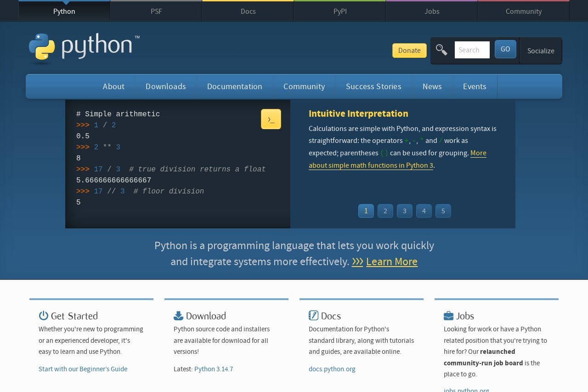Launch the interactive shell icon
Image resolution: width=588 pixels, height=392 pixels.
pos(271,119)
